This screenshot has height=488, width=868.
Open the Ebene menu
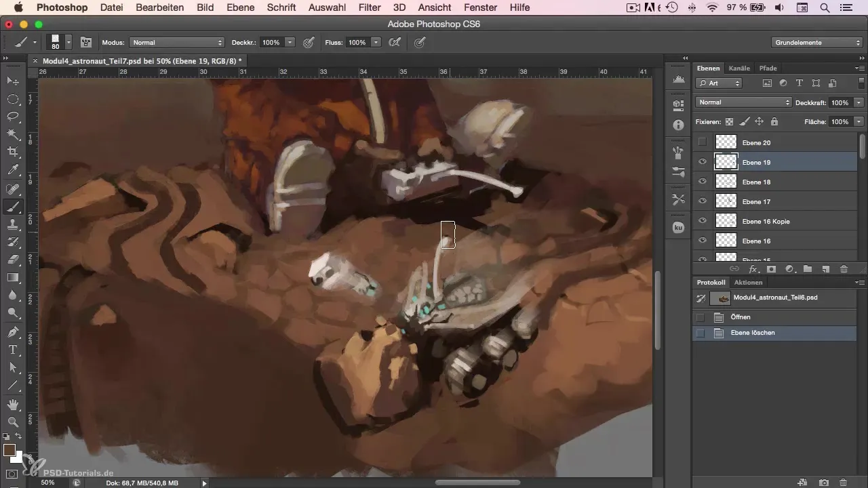pyautogui.click(x=240, y=7)
